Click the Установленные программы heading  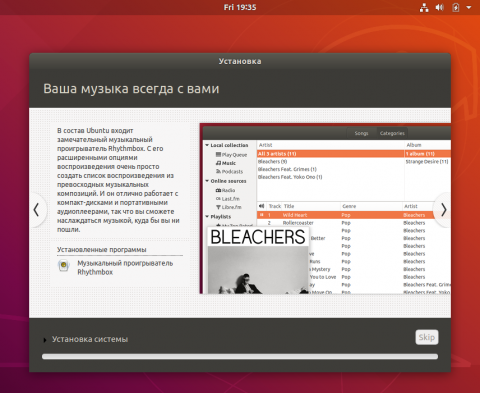pyautogui.click(x=102, y=249)
